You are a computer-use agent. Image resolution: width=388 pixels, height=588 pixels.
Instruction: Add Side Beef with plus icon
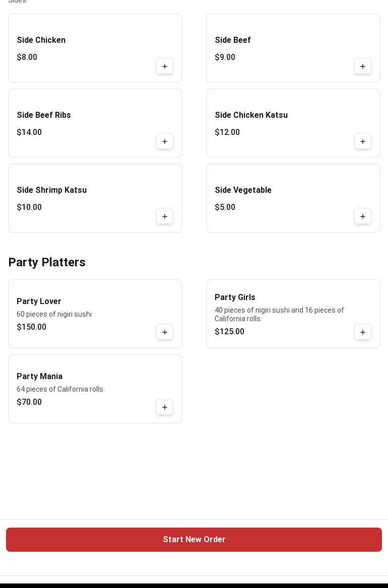point(363,66)
